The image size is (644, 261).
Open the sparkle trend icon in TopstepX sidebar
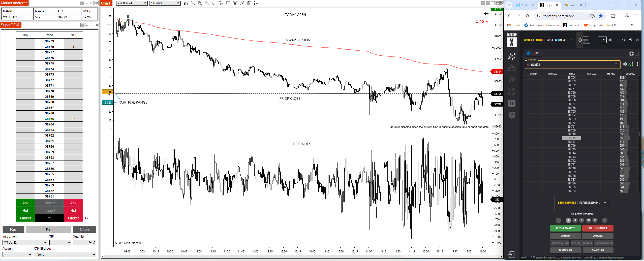512,79
